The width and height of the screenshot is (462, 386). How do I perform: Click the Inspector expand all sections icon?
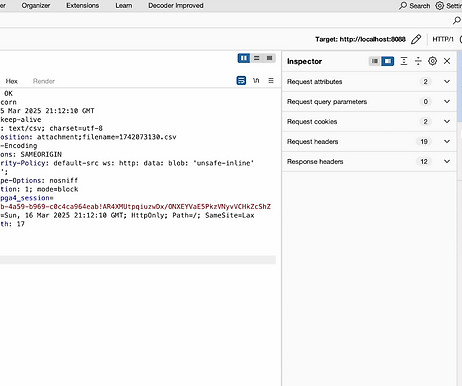coord(404,61)
